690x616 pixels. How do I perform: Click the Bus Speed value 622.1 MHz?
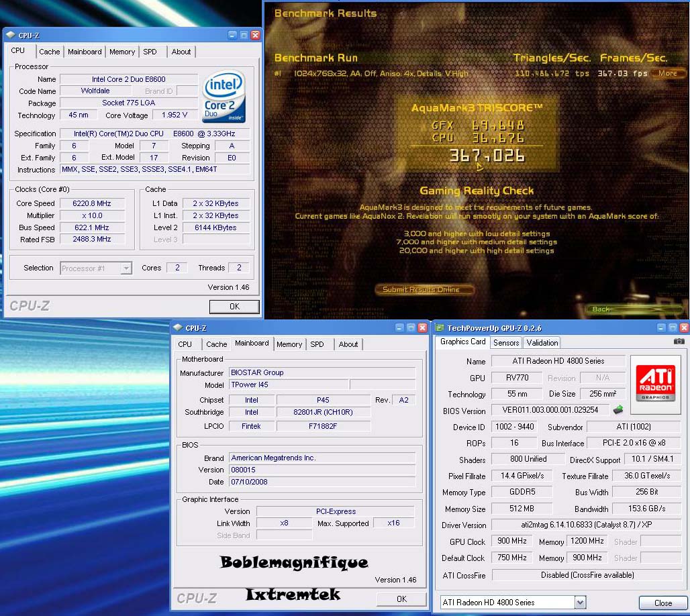92,227
